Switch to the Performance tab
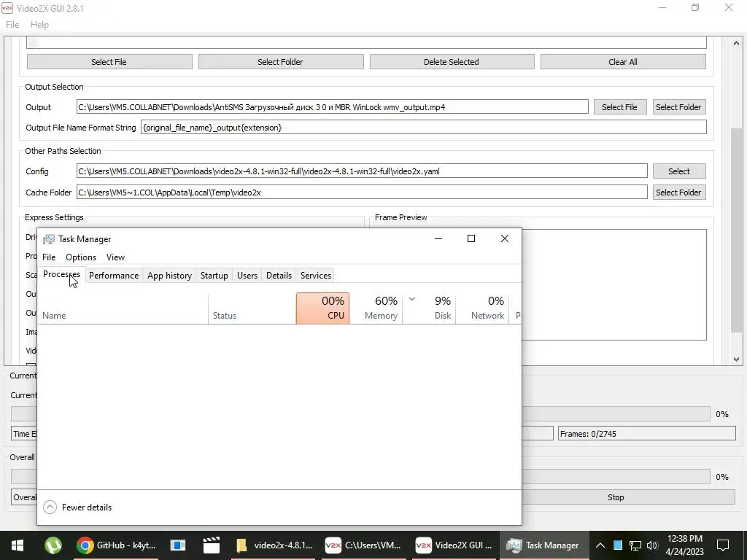This screenshot has height=560, width=747. (x=114, y=275)
